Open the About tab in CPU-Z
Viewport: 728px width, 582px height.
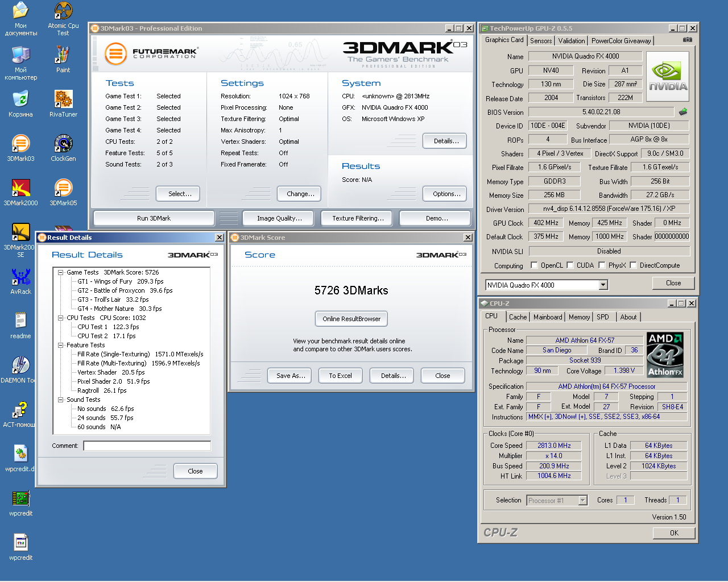[628, 317]
